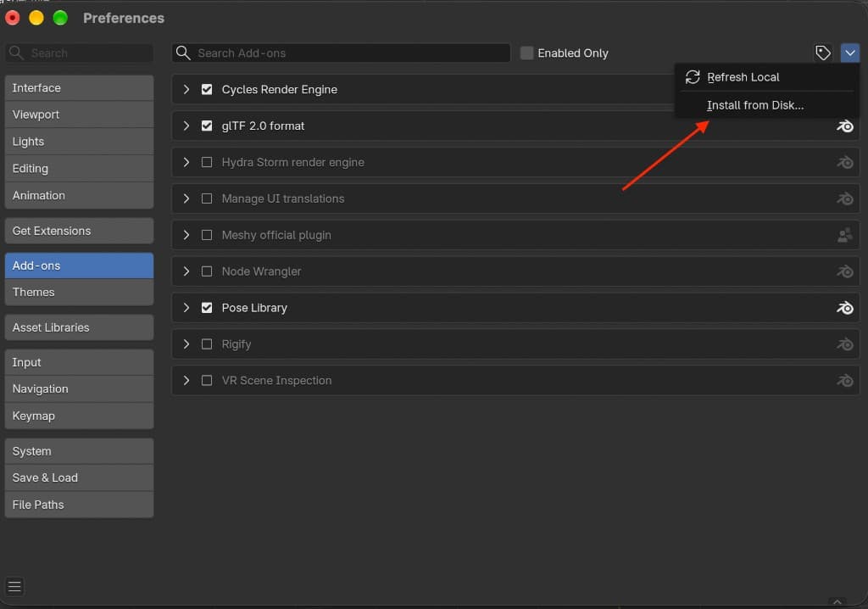Open the Editing preferences tab

point(79,169)
